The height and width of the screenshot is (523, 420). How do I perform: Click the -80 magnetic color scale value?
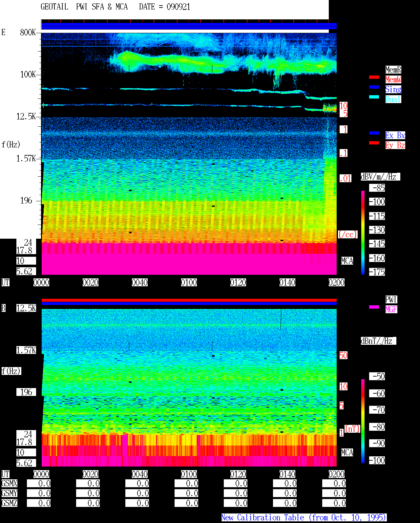[377, 427]
